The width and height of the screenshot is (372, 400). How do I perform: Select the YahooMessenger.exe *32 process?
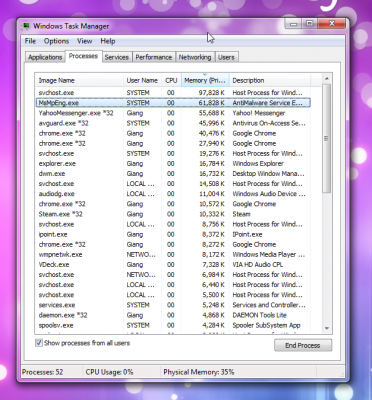point(173,113)
